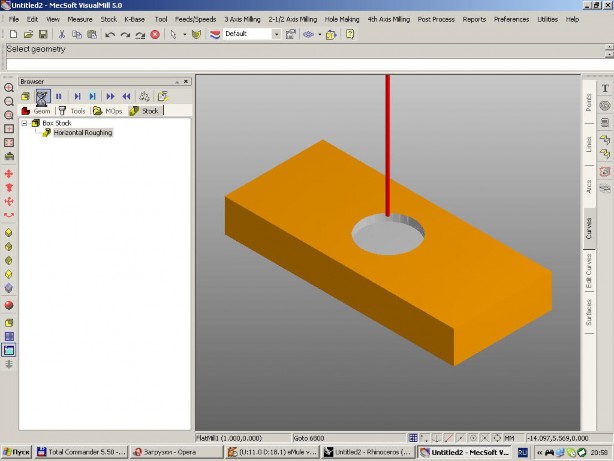Open the Post Process menu

coord(436,19)
